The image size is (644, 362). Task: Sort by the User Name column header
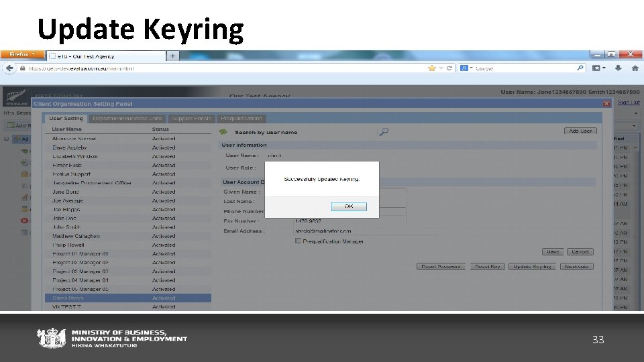tap(66, 129)
